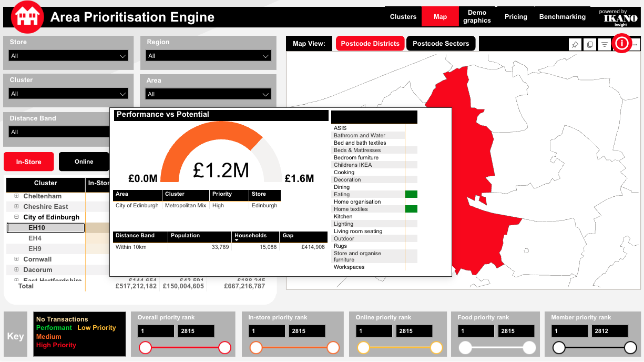The image size is (644, 362).
Task: Open the Pricing tab
Action: coord(516,17)
